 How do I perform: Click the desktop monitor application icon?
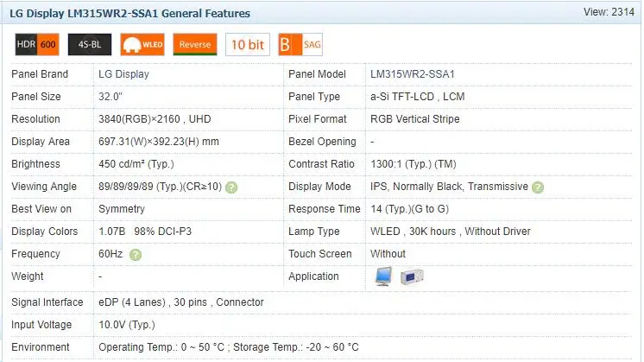point(383,276)
